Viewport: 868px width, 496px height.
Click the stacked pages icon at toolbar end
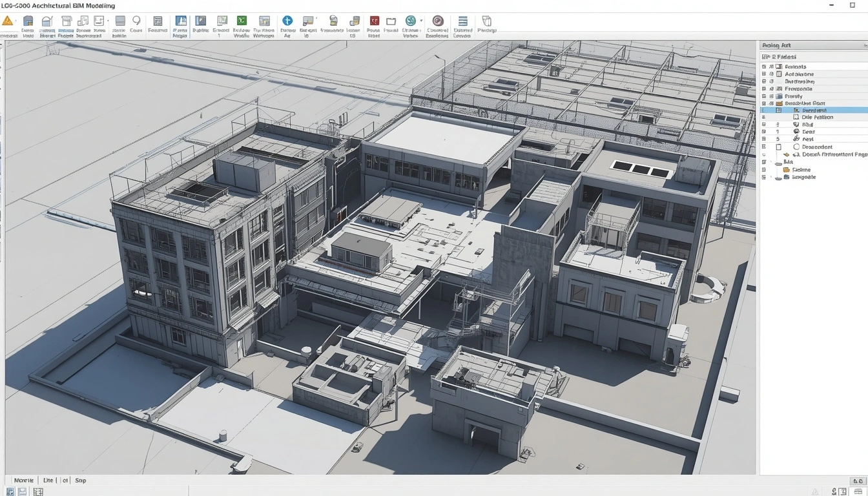pos(486,21)
